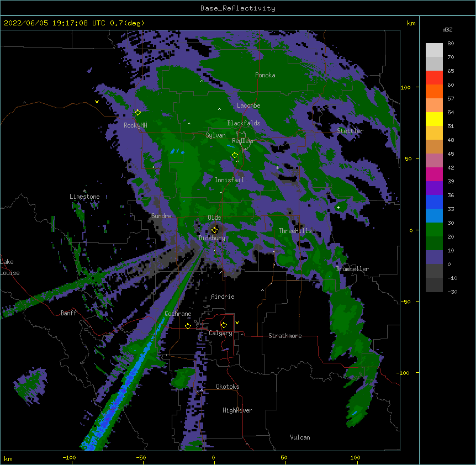Click the Cochrane town label
Viewport: 476px width, 465px height.
[x=178, y=314]
